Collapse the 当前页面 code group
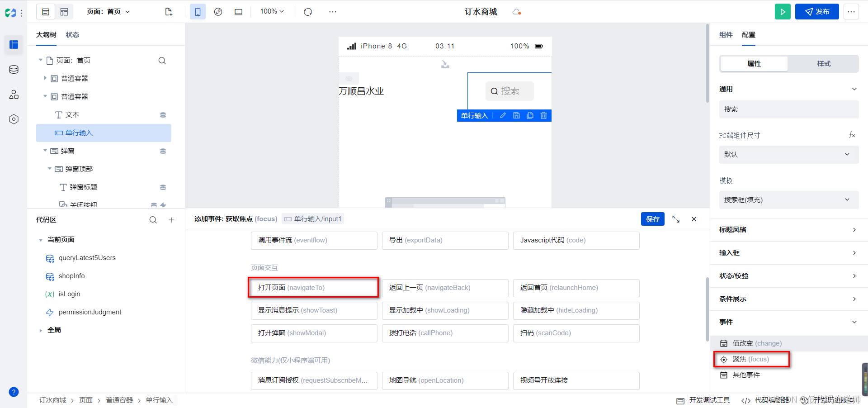The image size is (868, 408). click(x=41, y=240)
